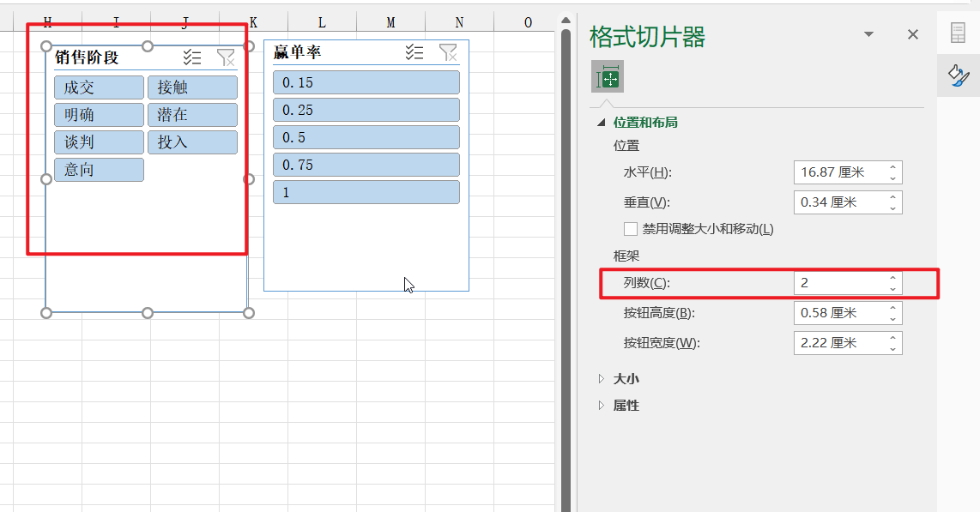Increase 按钮宽度(W) with up spinner
Image resolution: width=980 pixels, height=512 pixels.
[893, 337]
